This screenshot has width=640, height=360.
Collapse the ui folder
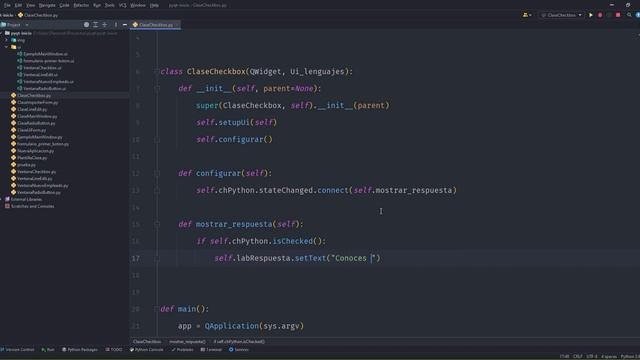pos(7,47)
